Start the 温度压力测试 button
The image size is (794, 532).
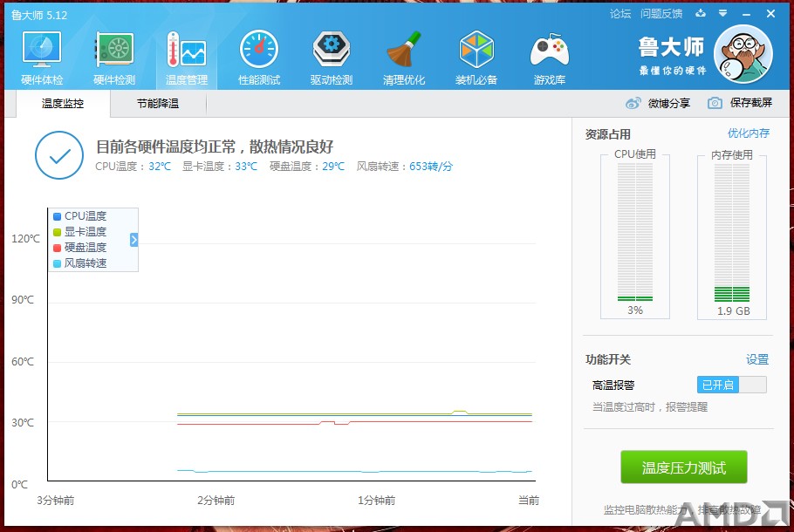click(x=683, y=467)
